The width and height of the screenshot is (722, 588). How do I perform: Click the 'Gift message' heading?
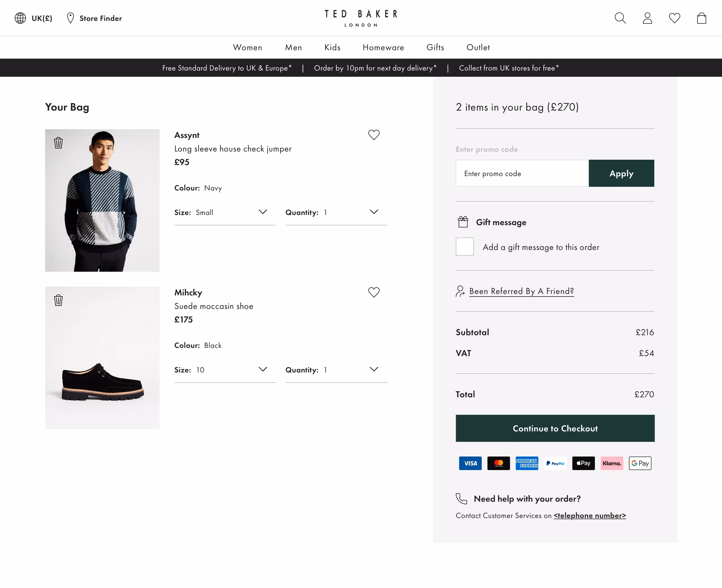[x=501, y=222]
